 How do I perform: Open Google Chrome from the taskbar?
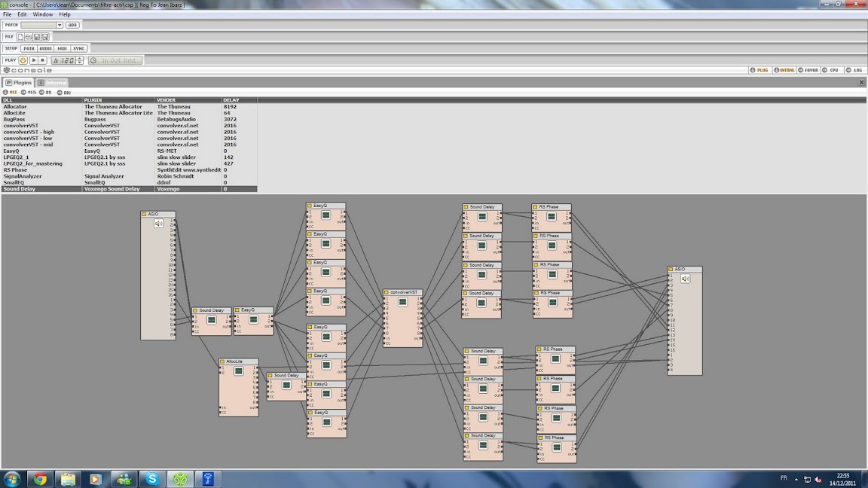[40, 479]
